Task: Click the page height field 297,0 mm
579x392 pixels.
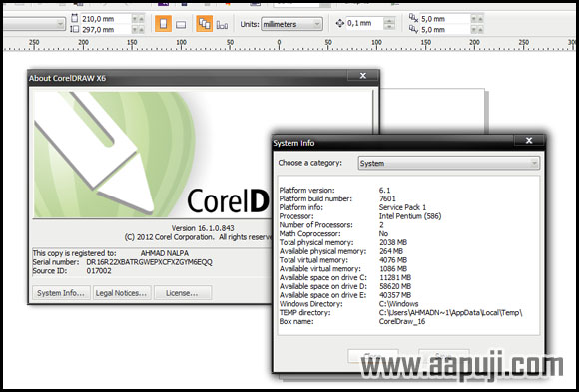Action: click(105, 29)
